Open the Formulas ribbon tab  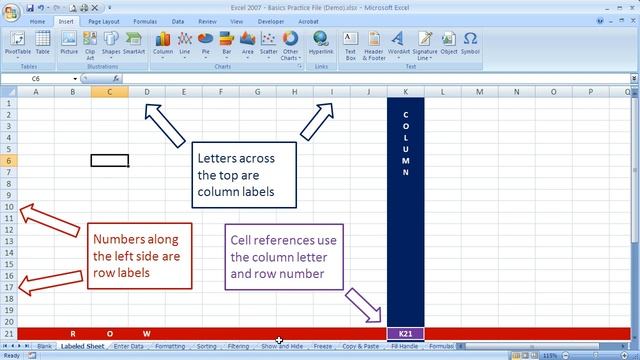tap(145, 22)
